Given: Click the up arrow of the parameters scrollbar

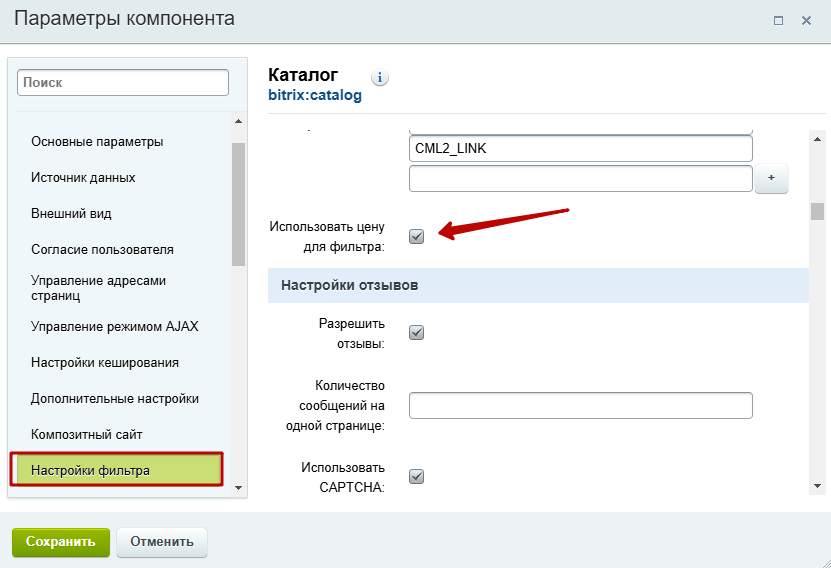Looking at the screenshot, I should [817, 139].
